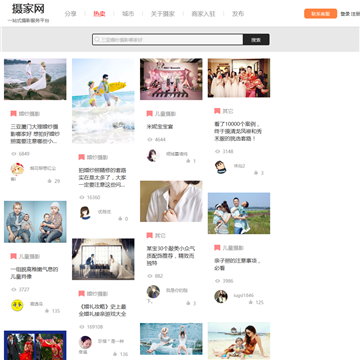This screenshot has height=360, width=360.
Task: Open the yellow smiley author avatar
Action: 17,305
